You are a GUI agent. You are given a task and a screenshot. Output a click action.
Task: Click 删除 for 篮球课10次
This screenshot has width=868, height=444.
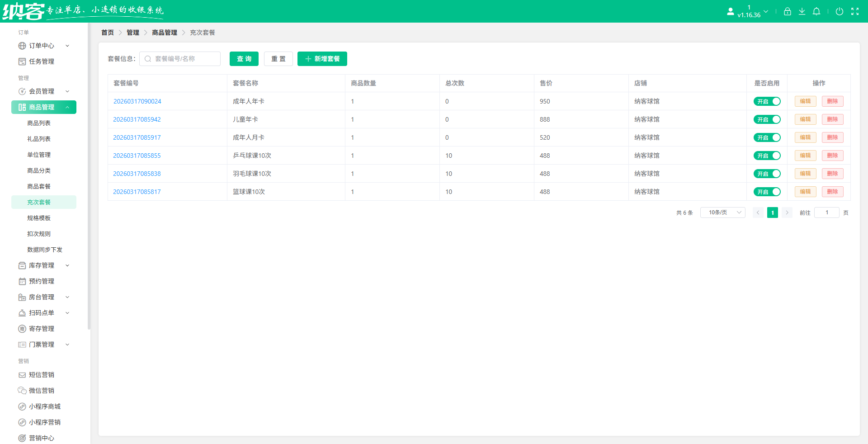pos(832,192)
